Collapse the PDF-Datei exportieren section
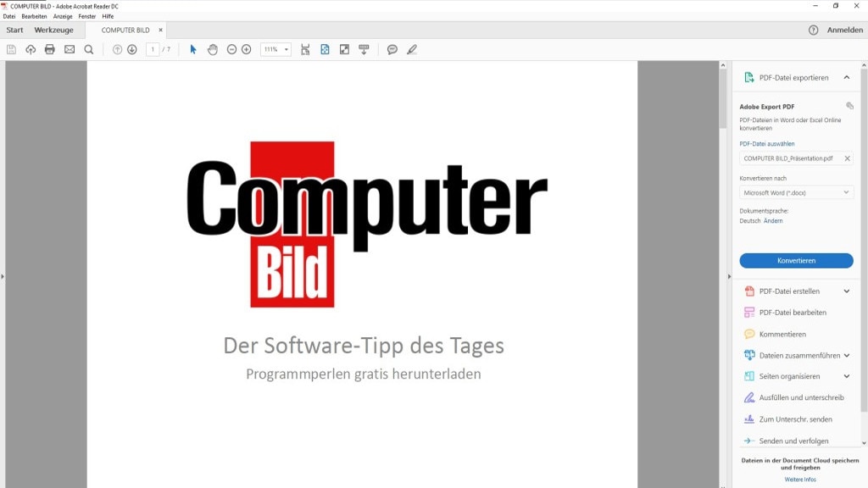 pyautogui.click(x=847, y=77)
